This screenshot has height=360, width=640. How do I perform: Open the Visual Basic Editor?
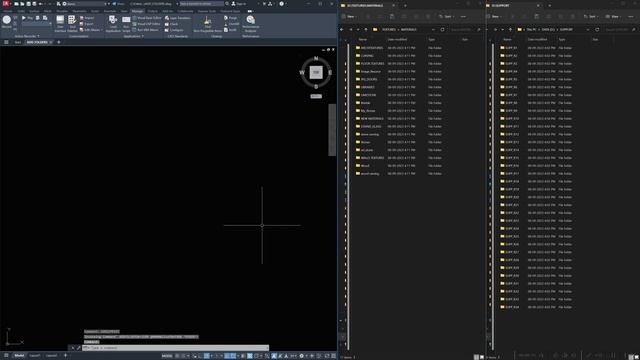[147, 18]
